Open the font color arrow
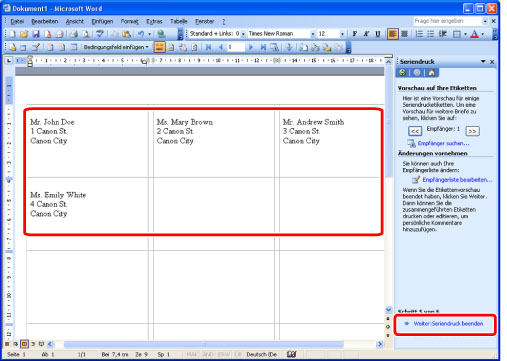 click(x=483, y=34)
